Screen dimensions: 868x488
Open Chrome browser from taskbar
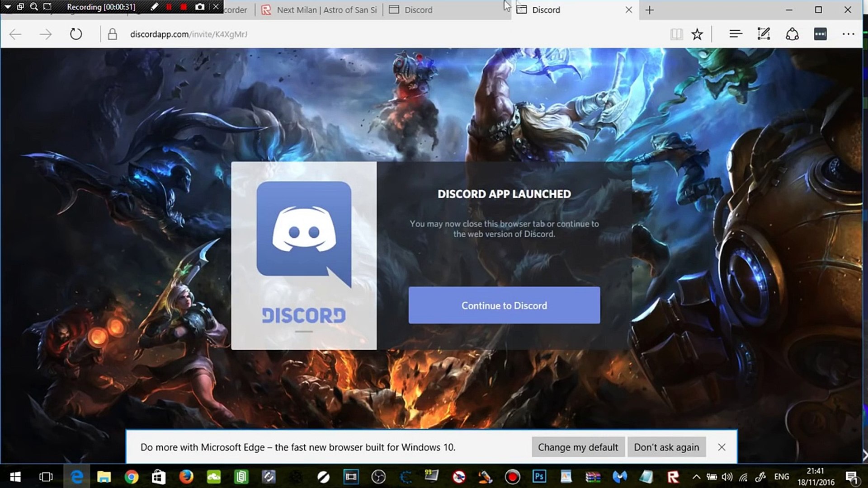coord(131,477)
